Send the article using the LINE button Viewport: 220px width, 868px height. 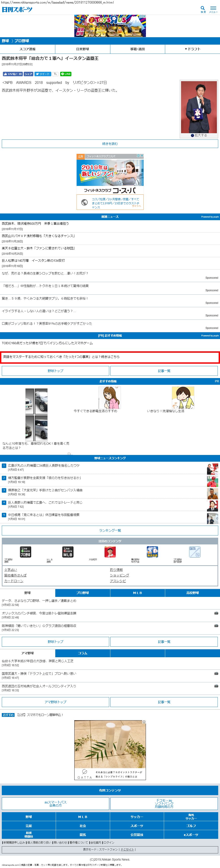(x=66, y=74)
